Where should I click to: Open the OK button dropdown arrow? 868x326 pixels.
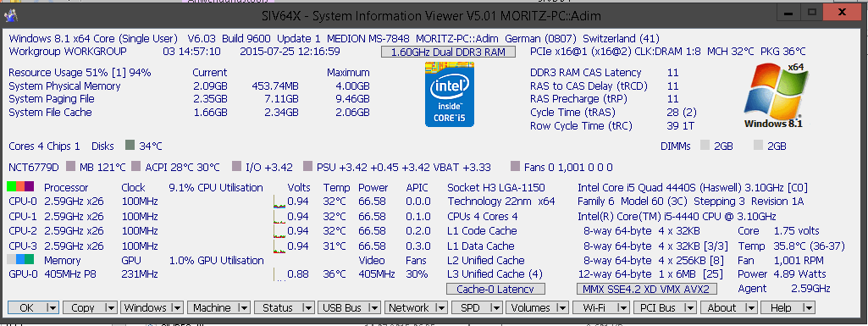point(53,307)
